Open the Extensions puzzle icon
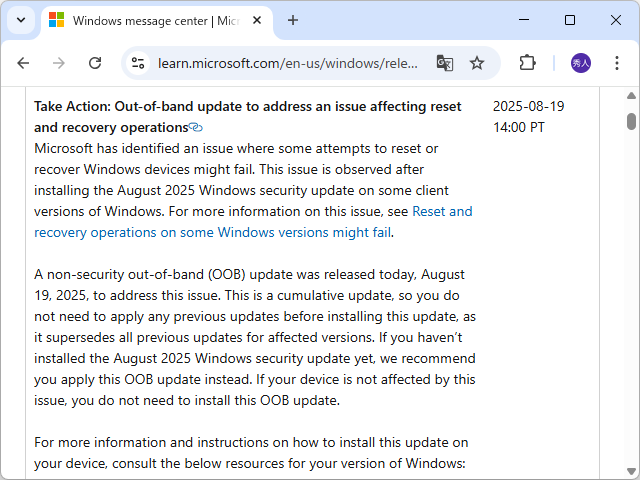This screenshot has height=480, width=640. click(527, 63)
